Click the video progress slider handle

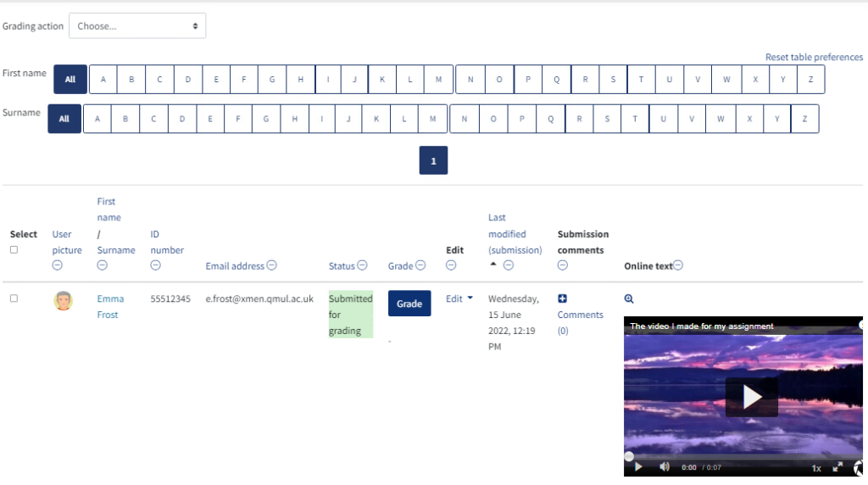point(629,457)
